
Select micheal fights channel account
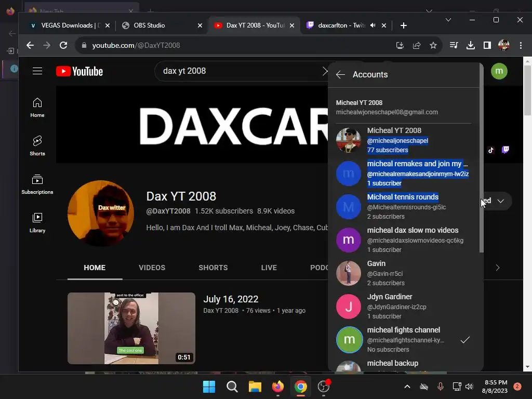click(404, 340)
